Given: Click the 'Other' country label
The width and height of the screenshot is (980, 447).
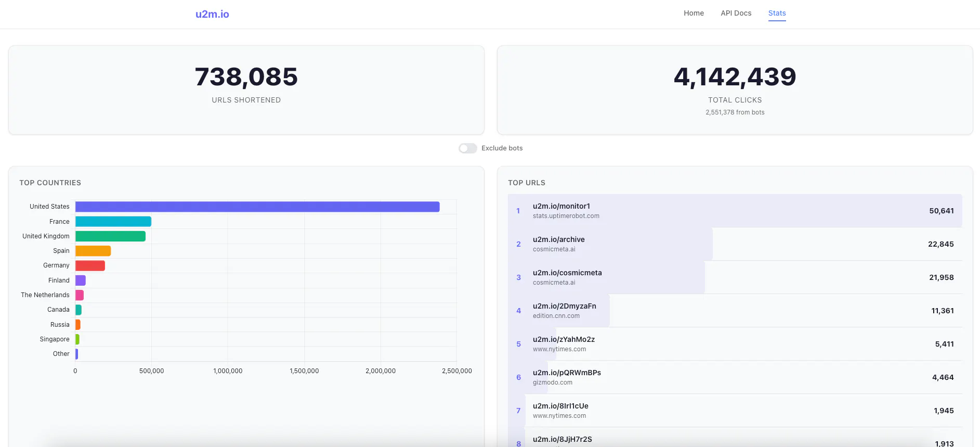Looking at the screenshot, I should point(61,354).
